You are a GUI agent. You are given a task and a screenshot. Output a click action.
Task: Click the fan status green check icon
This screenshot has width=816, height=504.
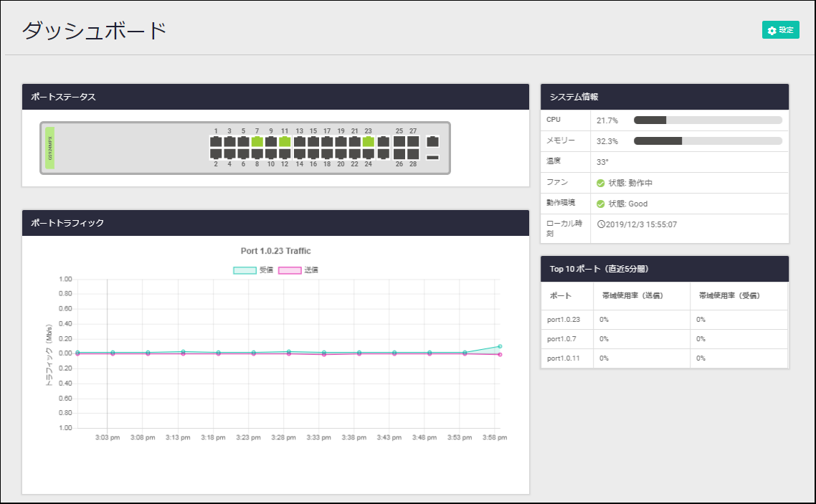point(601,183)
